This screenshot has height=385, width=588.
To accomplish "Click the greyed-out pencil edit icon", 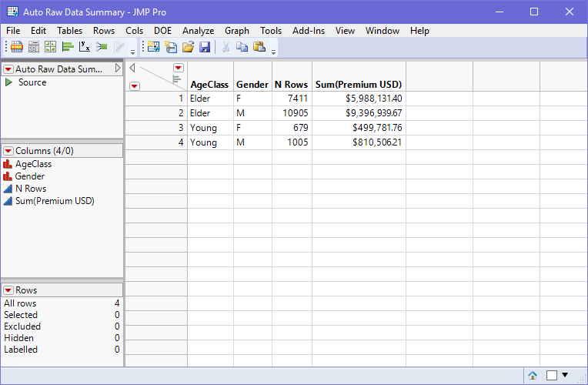I will (119, 46).
